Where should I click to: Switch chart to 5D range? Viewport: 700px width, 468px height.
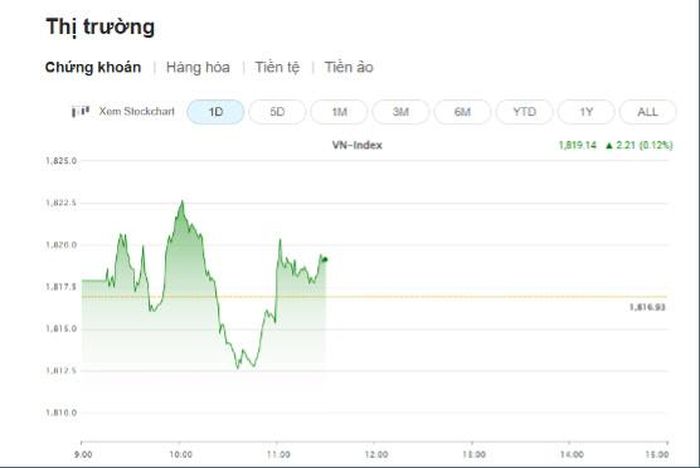tap(277, 112)
